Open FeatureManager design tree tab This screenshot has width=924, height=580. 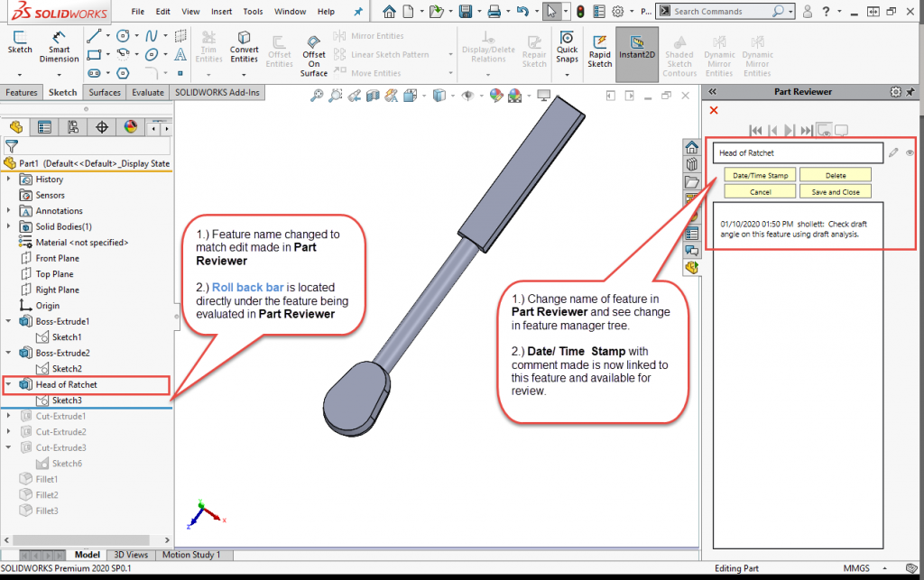(16, 126)
